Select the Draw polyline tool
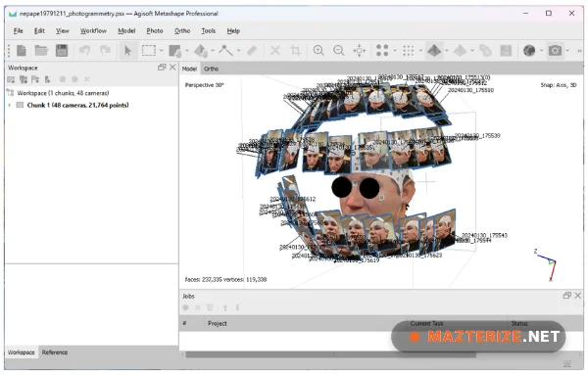Screen dimensions: 588x375 pyautogui.click(x=225, y=50)
